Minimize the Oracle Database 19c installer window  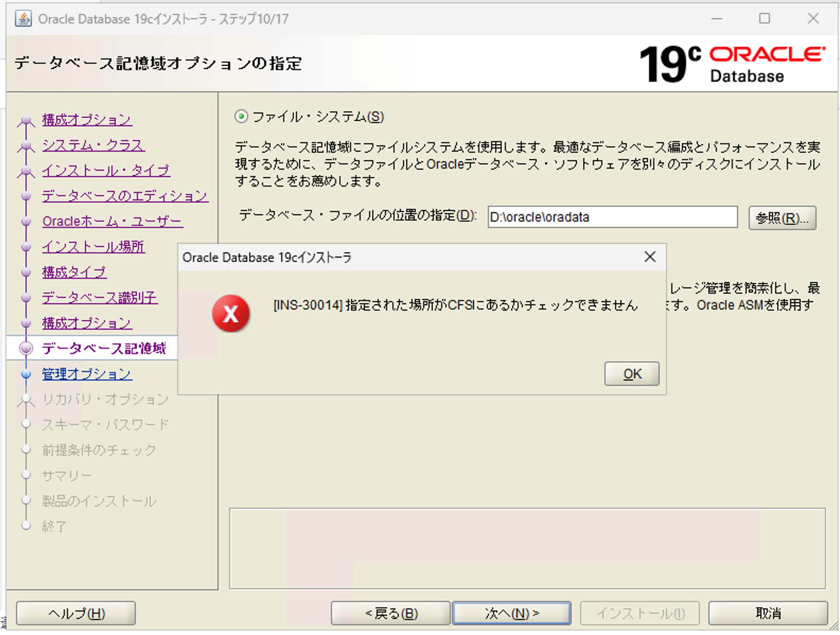pyautogui.click(x=717, y=19)
